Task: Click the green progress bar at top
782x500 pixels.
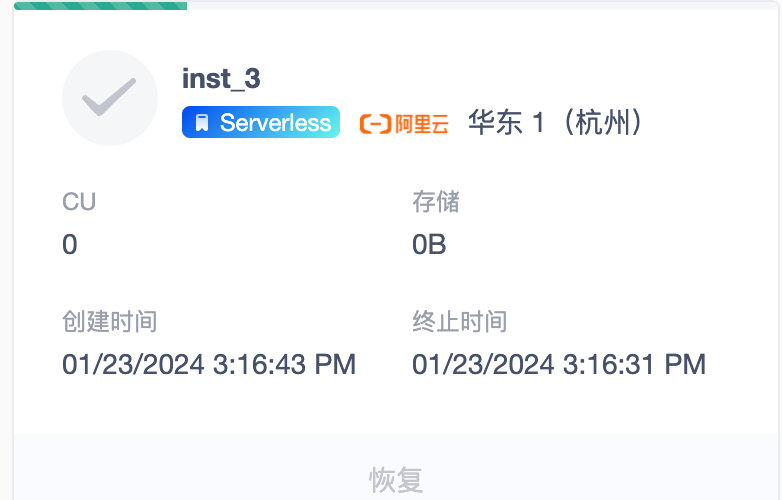Action: point(100,5)
